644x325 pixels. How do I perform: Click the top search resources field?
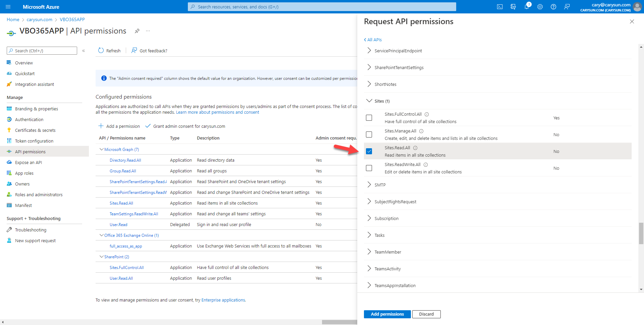coord(322,7)
